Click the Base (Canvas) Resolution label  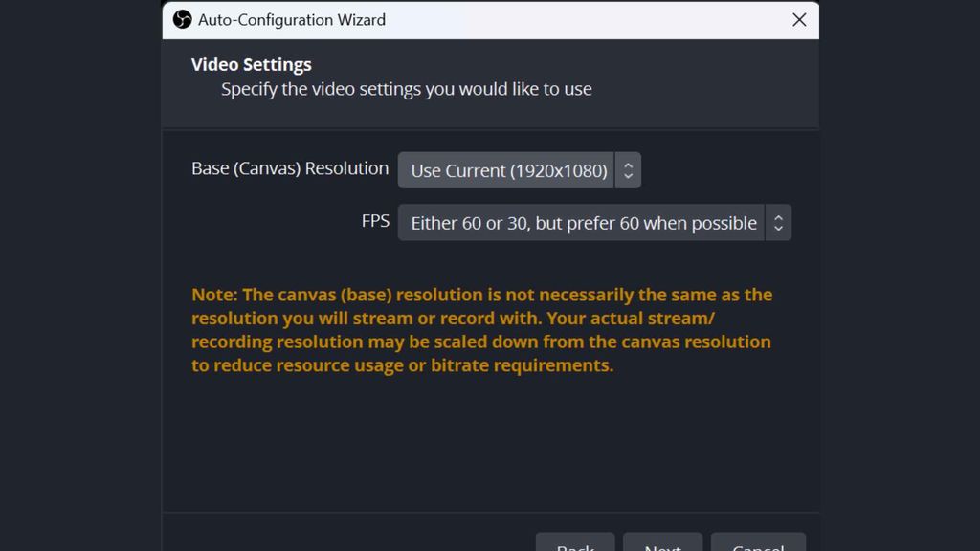[289, 168]
